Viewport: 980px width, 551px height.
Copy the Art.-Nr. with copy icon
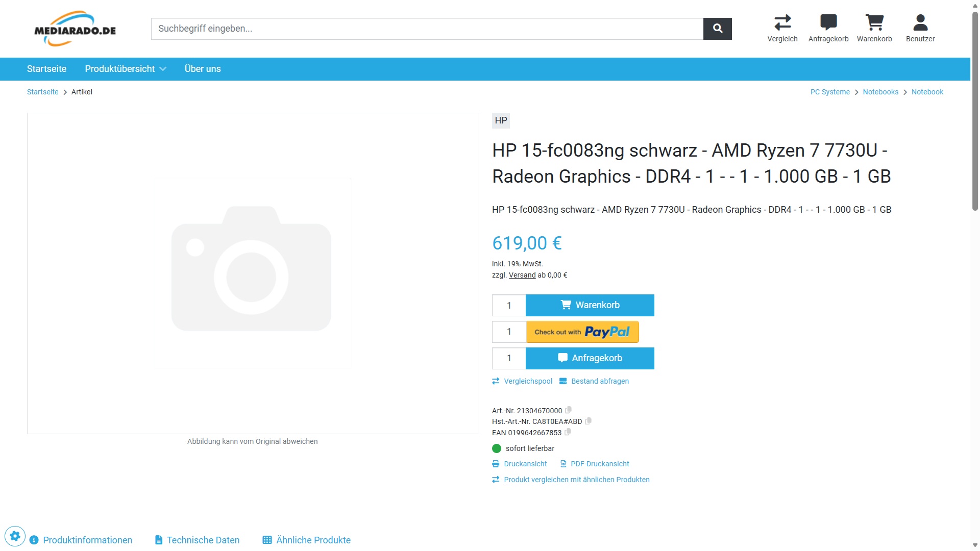click(569, 410)
